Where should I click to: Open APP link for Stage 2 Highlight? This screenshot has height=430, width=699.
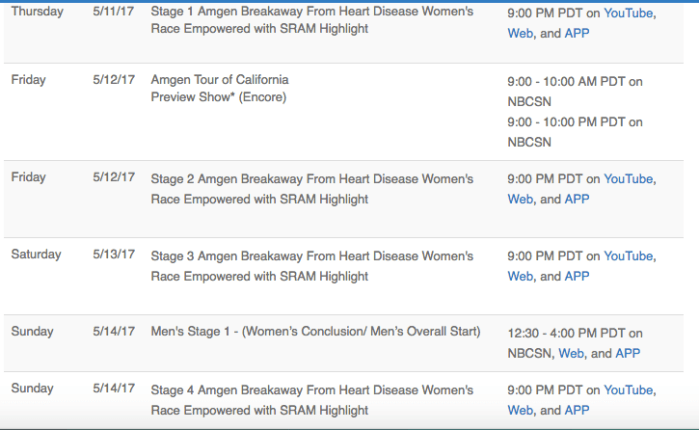click(x=577, y=199)
